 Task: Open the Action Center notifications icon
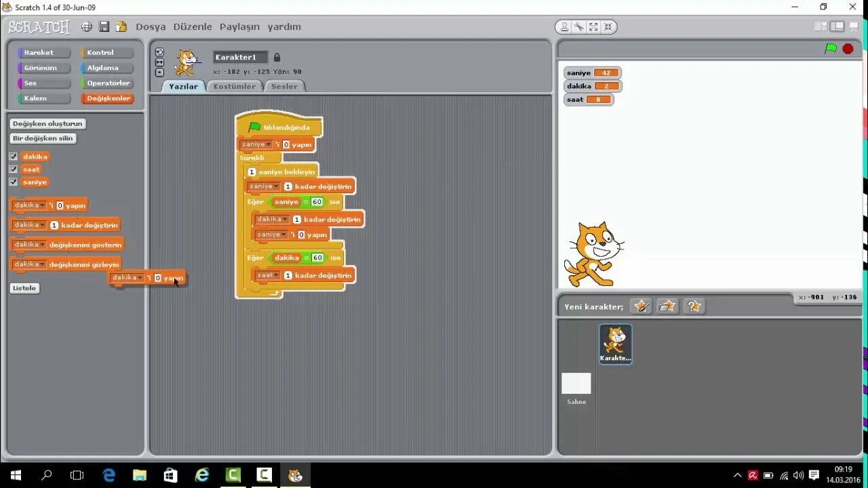814,475
